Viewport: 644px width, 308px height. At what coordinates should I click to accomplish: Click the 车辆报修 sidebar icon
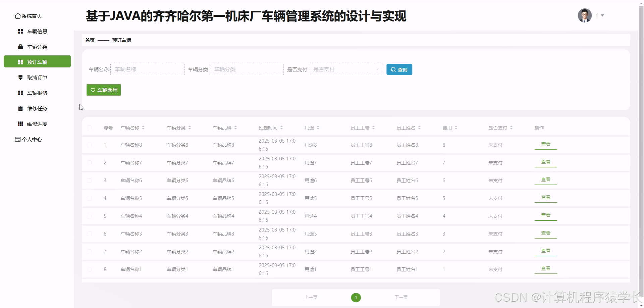tap(20, 93)
